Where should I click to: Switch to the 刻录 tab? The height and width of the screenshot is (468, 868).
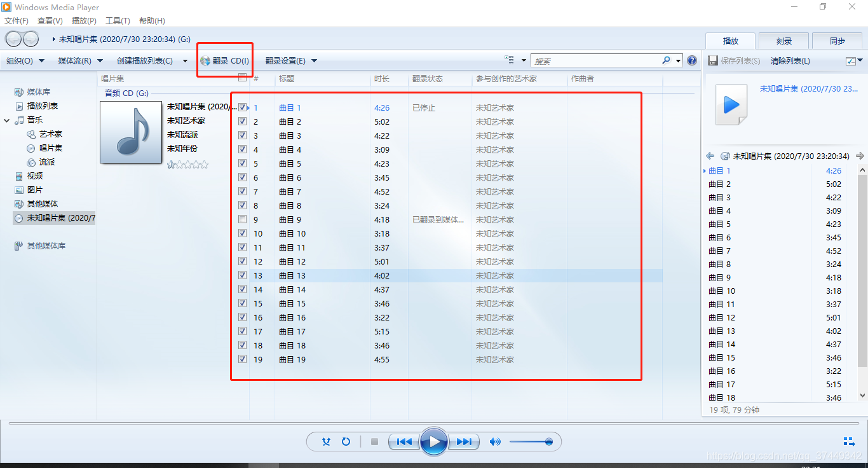click(784, 41)
